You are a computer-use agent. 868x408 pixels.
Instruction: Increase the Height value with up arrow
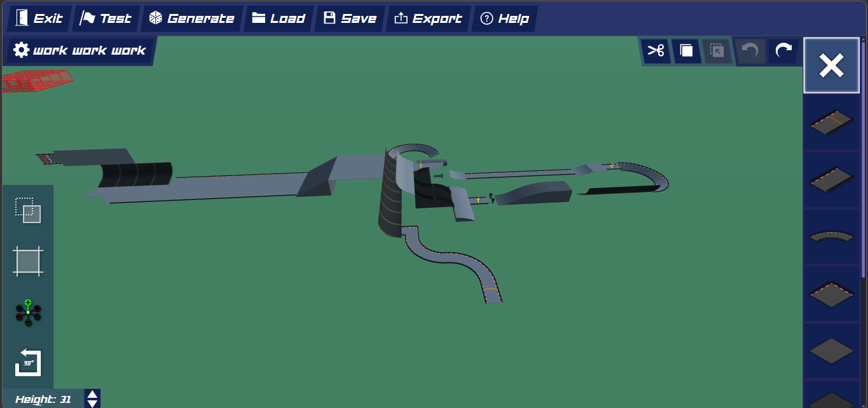[93, 394]
